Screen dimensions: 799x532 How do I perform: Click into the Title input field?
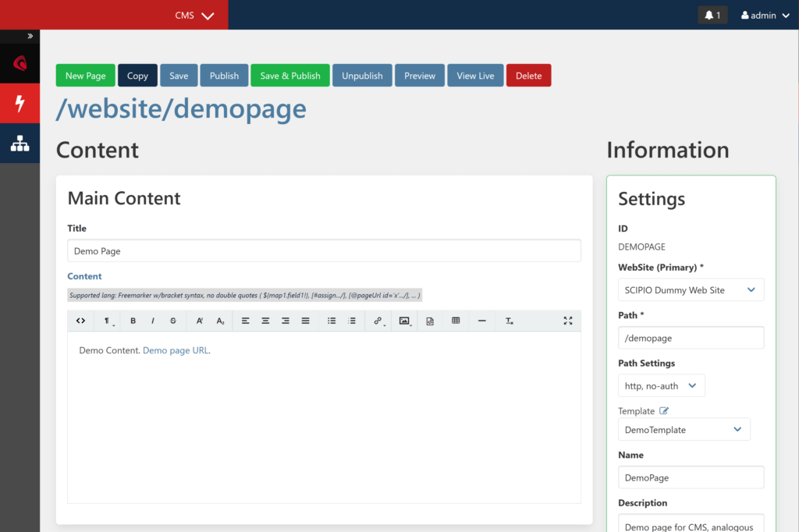click(x=324, y=251)
